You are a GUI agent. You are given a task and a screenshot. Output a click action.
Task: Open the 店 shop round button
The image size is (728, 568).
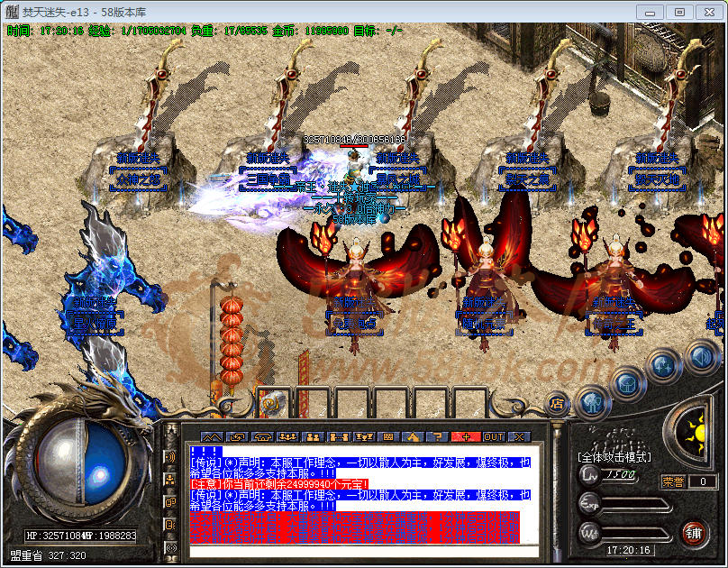point(557,403)
